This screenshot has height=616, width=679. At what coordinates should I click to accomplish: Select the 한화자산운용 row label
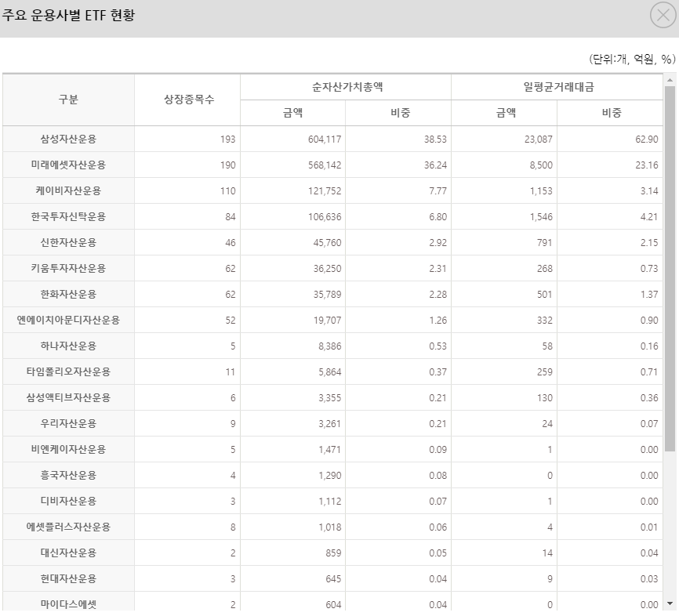68,295
